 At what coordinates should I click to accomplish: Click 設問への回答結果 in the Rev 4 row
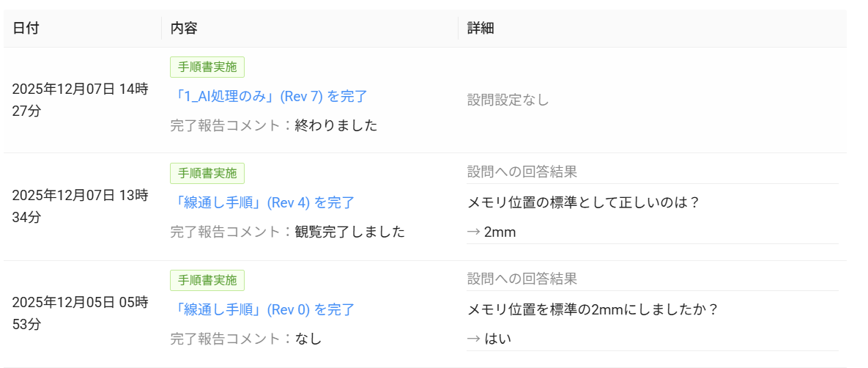[x=522, y=172]
